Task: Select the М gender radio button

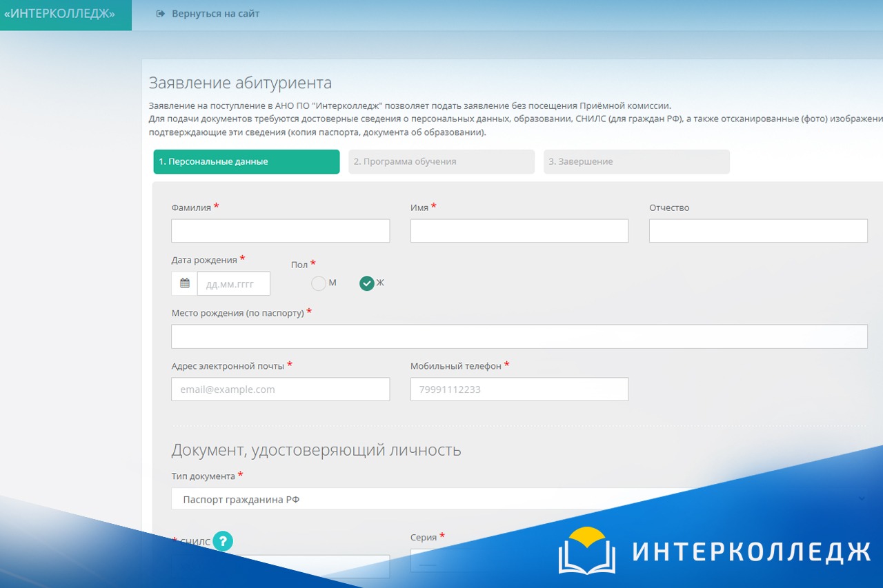Action: pos(319,283)
